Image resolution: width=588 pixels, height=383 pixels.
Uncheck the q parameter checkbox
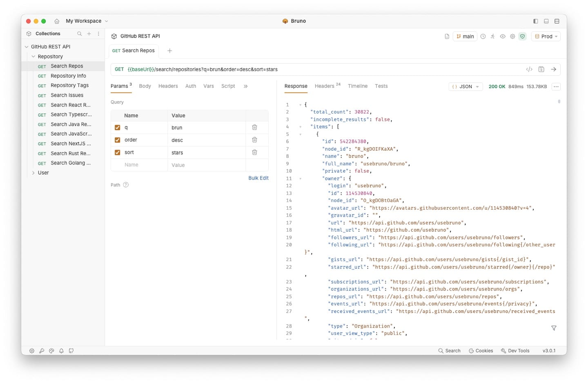[118, 128]
